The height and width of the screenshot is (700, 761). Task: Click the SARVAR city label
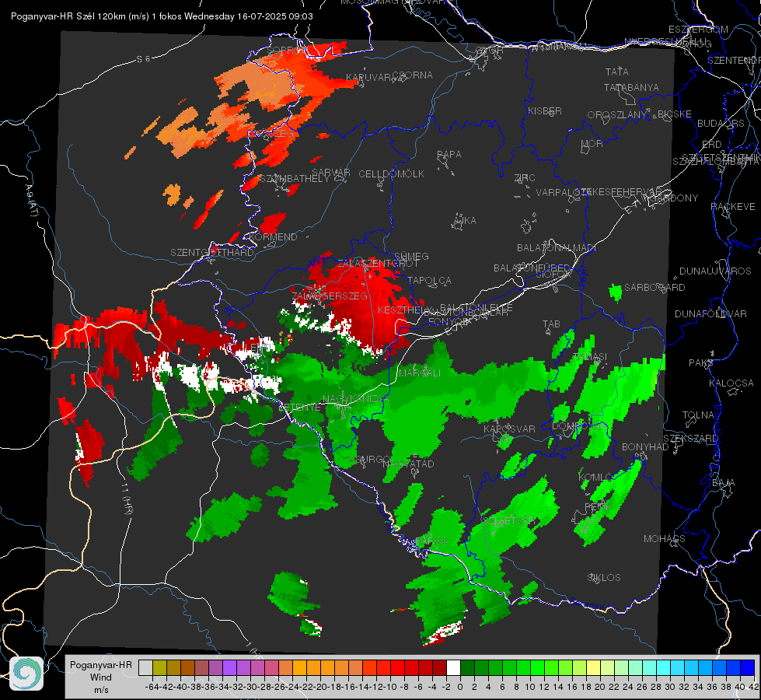coord(331,173)
